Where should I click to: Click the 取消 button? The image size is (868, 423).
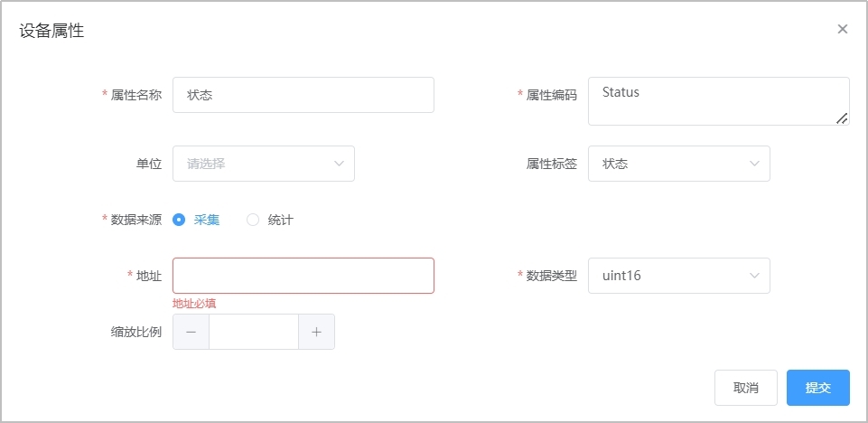click(745, 388)
